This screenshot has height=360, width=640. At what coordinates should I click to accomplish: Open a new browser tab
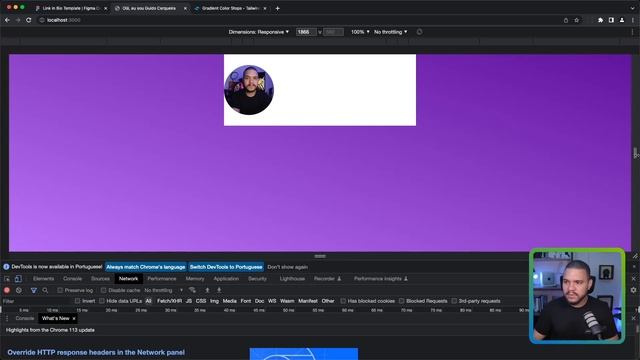pyautogui.click(x=278, y=8)
